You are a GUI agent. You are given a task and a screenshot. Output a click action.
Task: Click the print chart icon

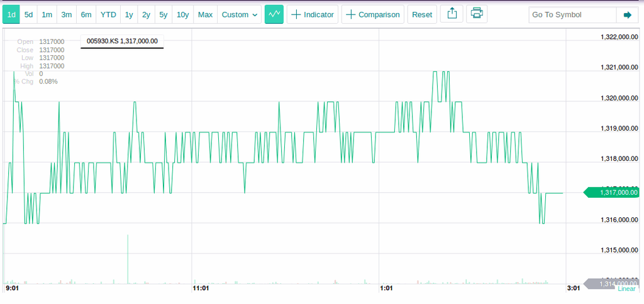[477, 14]
